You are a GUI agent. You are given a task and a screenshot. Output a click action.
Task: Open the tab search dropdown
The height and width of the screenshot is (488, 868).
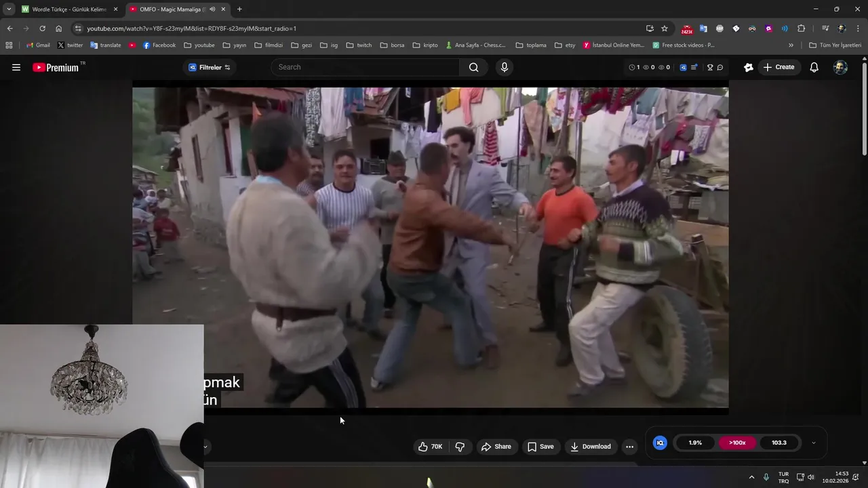coord(8,9)
